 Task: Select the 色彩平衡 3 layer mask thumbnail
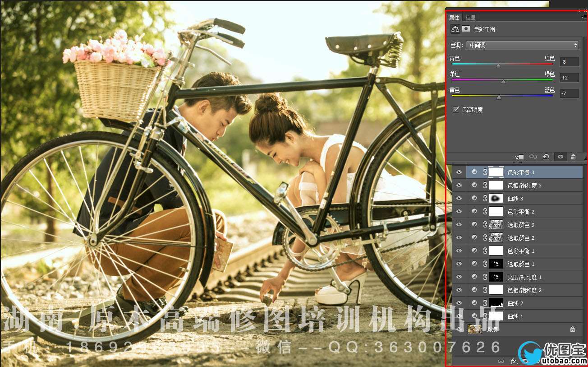click(496, 172)
